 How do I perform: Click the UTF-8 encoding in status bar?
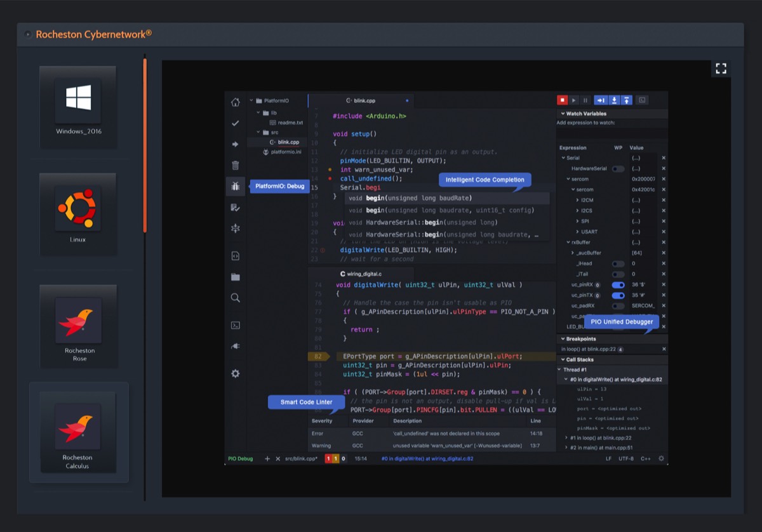pyautogui.click(x=626, y=458)
